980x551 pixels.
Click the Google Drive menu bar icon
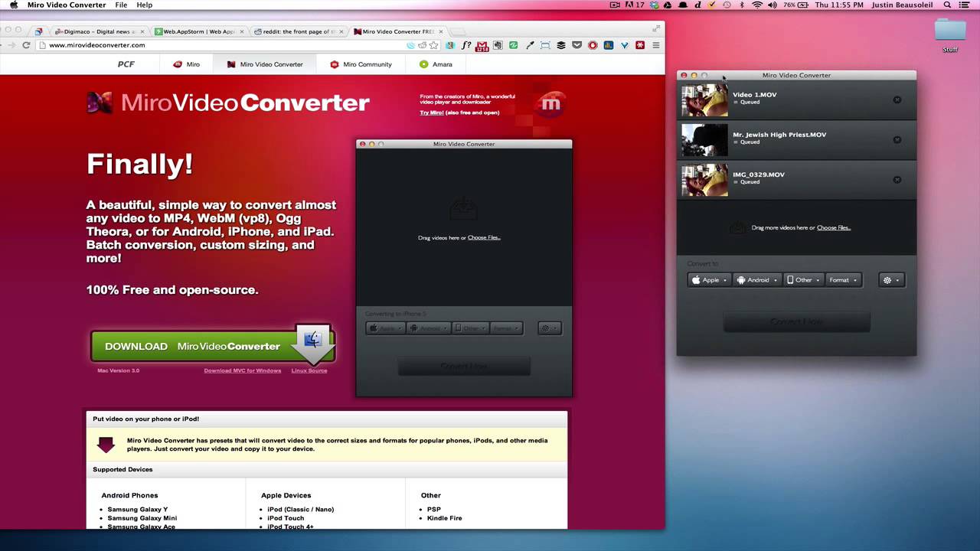667,5
